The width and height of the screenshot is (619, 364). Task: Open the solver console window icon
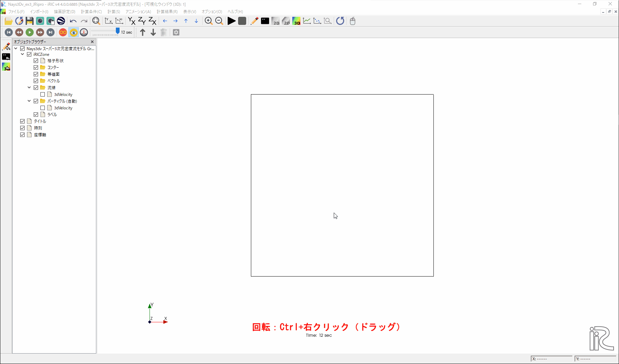pyautogui.click(x=265, y=21)
